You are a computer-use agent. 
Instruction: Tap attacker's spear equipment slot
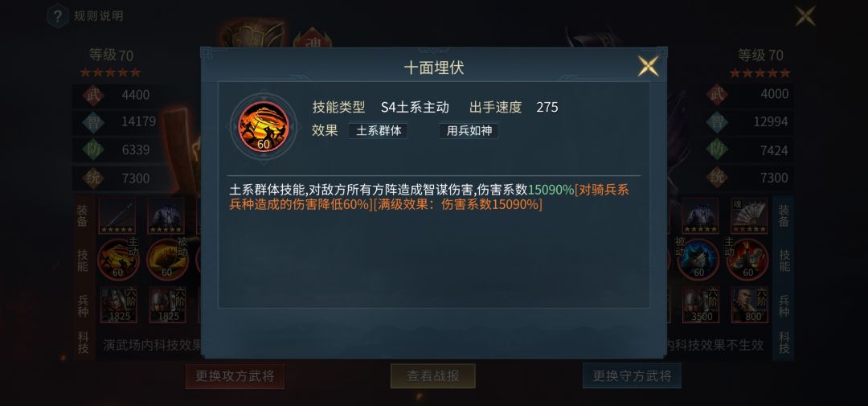click(117, 216)
